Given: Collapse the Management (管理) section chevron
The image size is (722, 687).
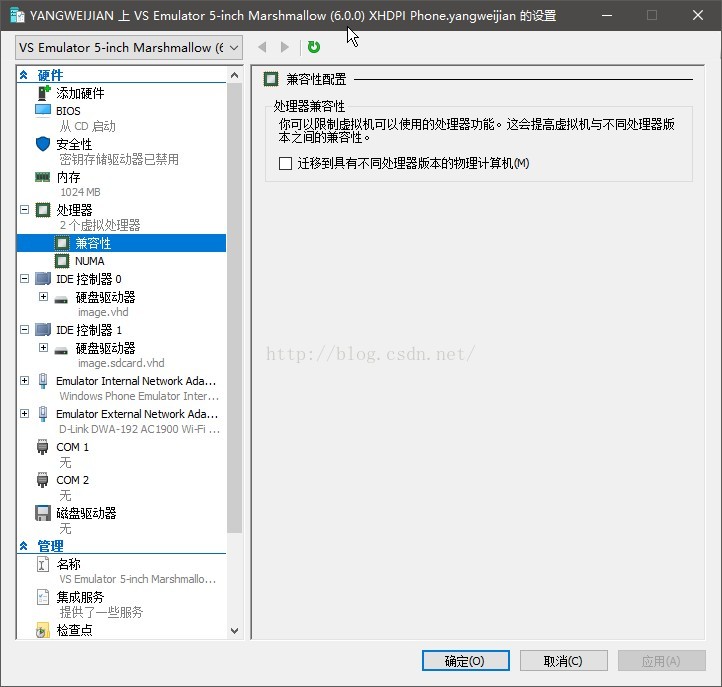Looking at the screenshot, I should 23,546.
